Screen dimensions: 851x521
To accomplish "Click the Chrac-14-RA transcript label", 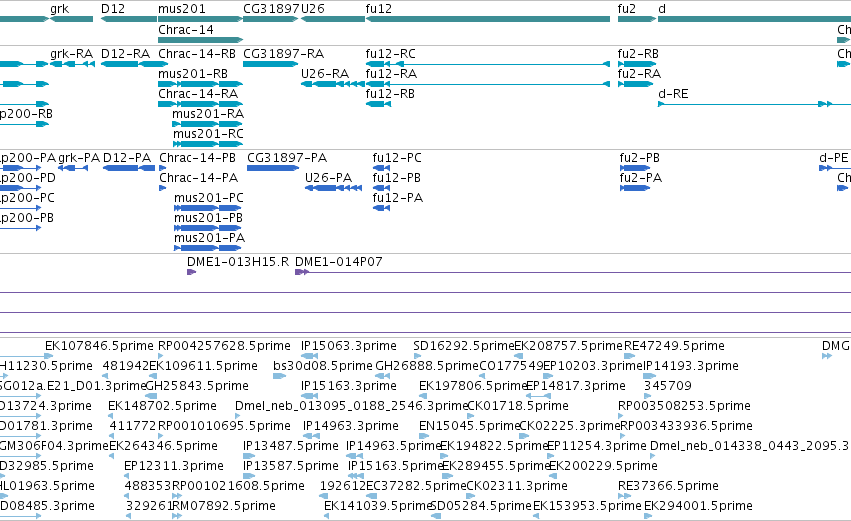I will pyautogui.click(x=198, y=94).
